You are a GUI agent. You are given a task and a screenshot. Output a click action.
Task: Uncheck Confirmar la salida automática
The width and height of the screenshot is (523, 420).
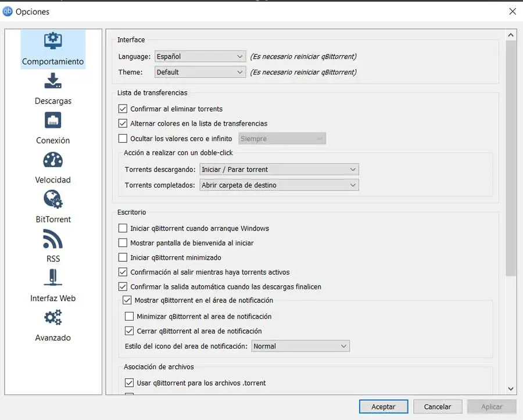pos(123,286)
